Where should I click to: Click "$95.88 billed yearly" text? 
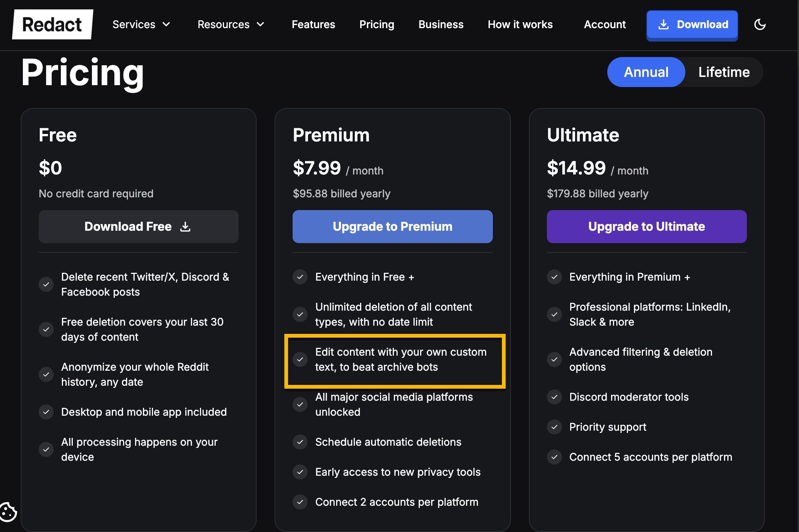341,194
